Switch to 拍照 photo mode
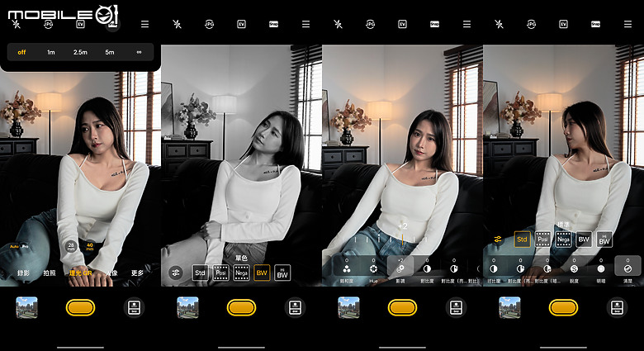 (50, 273)
